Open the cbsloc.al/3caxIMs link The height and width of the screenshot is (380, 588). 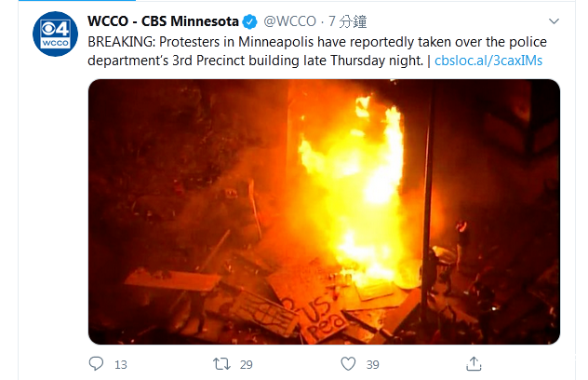click(x=488, y=61)
